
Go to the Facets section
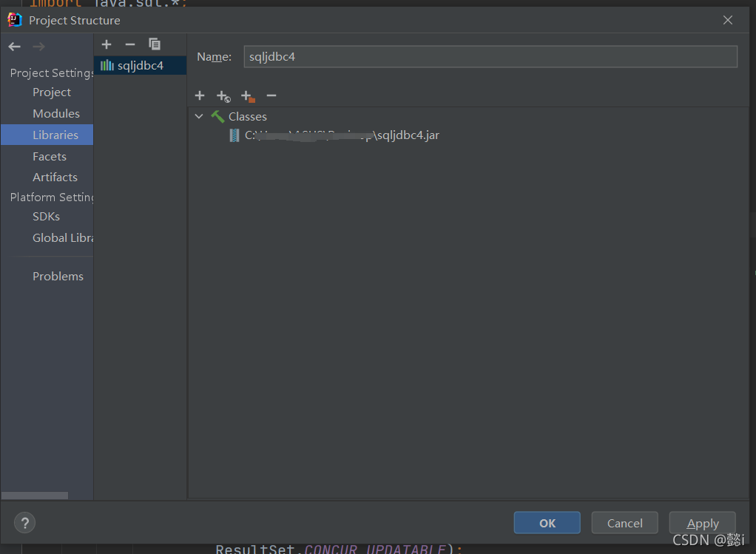pyautogui.click(x=50, y=157)
